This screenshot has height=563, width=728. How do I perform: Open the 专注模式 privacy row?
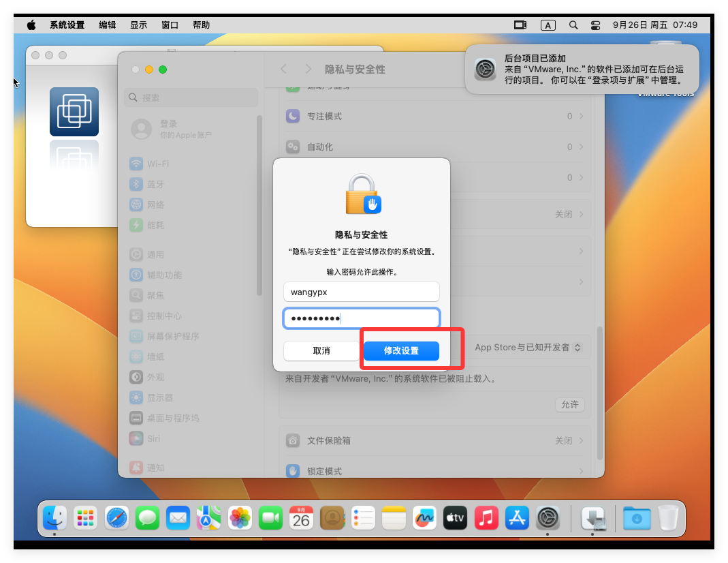434,116
